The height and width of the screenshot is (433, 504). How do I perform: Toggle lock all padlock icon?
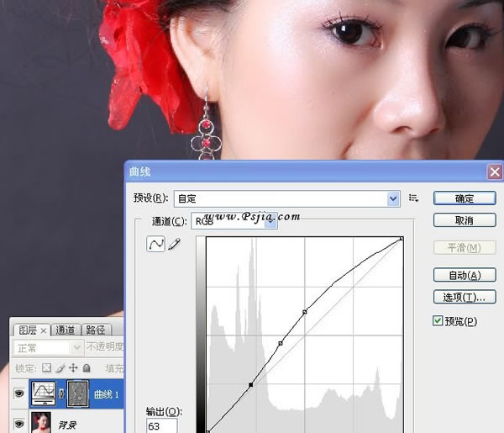coord(87,367)
